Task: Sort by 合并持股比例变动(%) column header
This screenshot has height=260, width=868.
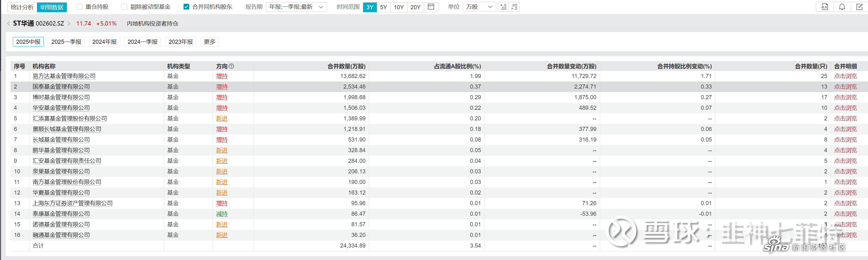Action: [x=684, y=66]
